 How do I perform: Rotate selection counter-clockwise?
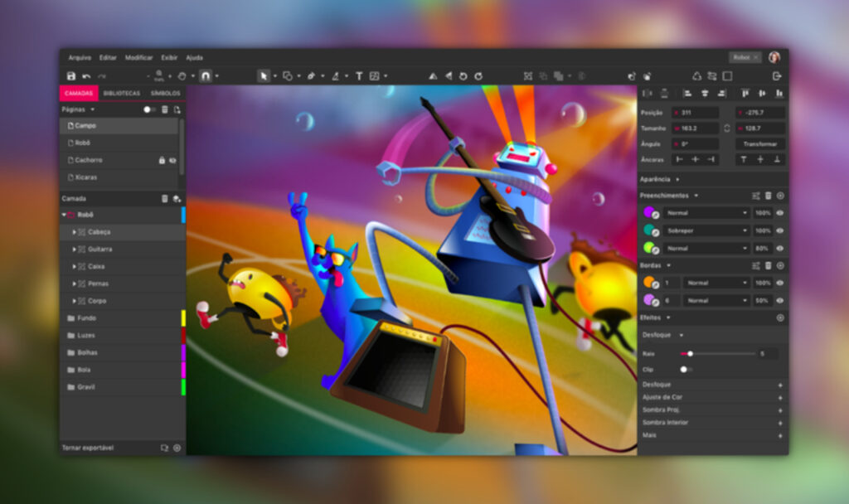(463, 76)
